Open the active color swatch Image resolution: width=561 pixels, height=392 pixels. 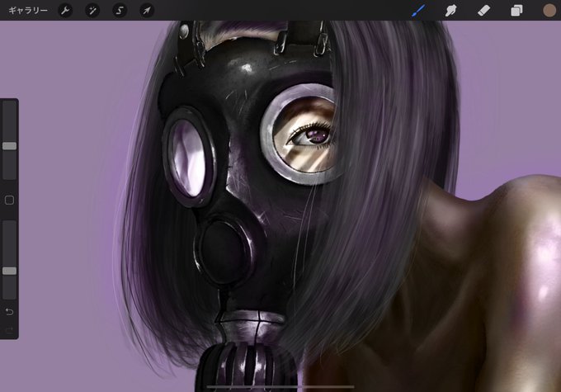point(549,11)
